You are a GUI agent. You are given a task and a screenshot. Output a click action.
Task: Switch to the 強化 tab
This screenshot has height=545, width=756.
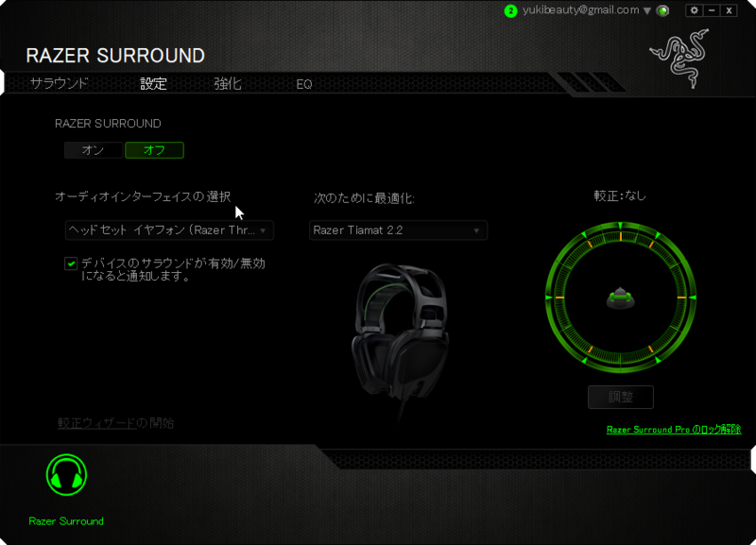tap(228, 83)
